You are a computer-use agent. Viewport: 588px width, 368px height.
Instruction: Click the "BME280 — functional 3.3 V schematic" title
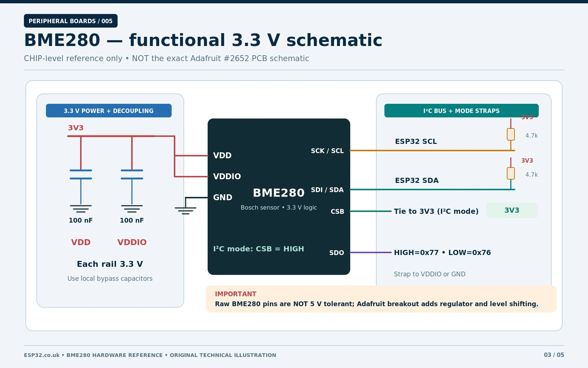pos(203,40)
